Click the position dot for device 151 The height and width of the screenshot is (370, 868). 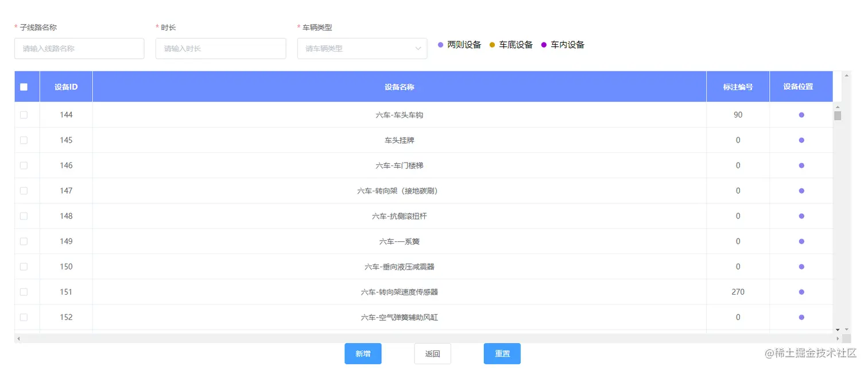(x=801, y=292)
